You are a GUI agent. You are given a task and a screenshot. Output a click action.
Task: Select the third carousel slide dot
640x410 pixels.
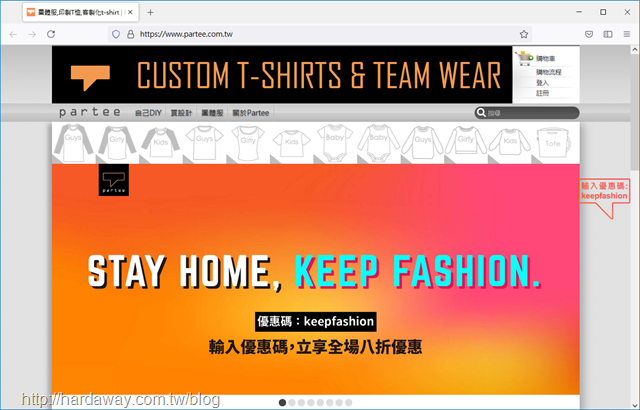coord(301,403)
